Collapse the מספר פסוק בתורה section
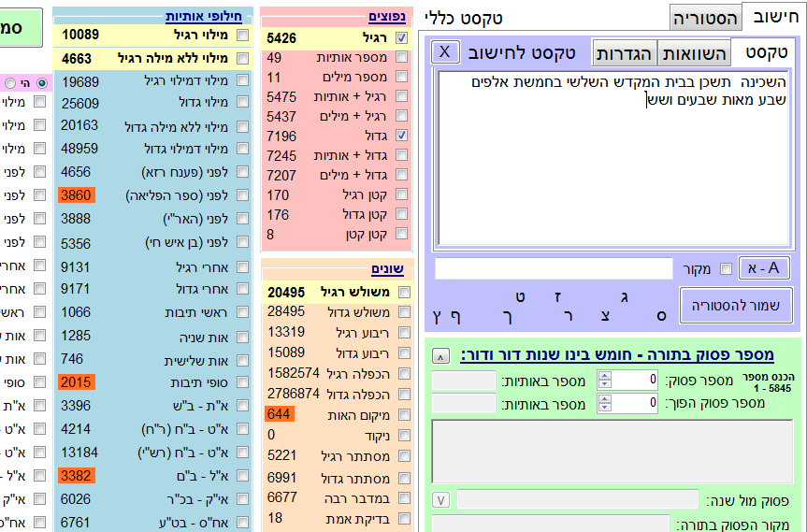 tap(441, 356)
